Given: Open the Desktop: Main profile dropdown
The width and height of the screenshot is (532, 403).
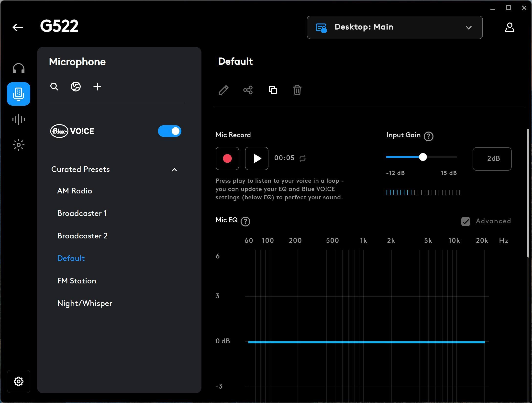Looking at the screenshot, I should click(395, 27).
